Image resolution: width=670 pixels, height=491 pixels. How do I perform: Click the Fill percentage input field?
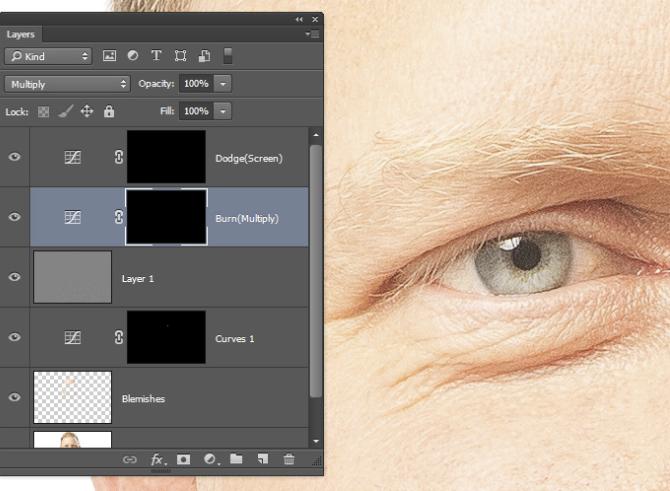point(195,112)
